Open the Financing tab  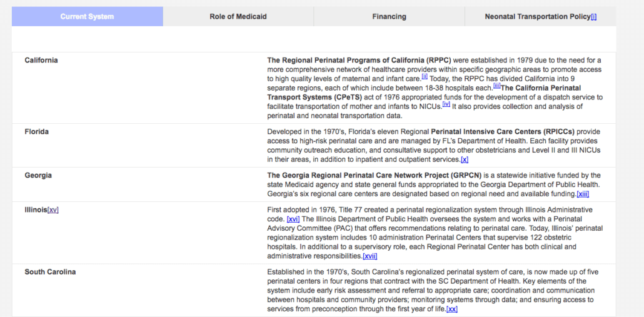(x=389, y=16)
